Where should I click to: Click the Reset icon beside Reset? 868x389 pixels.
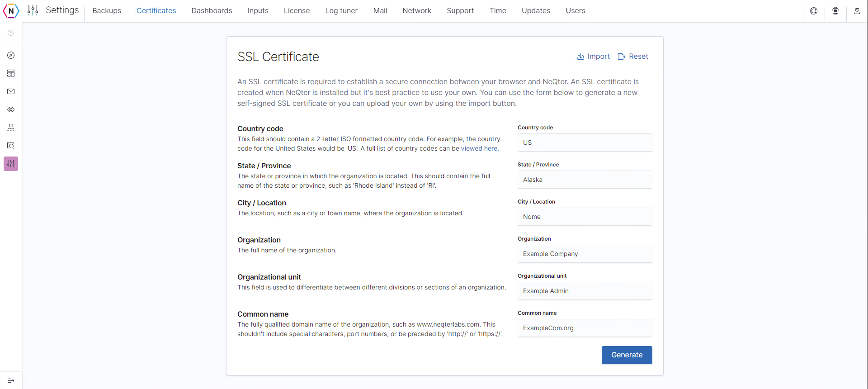point(622,57)
